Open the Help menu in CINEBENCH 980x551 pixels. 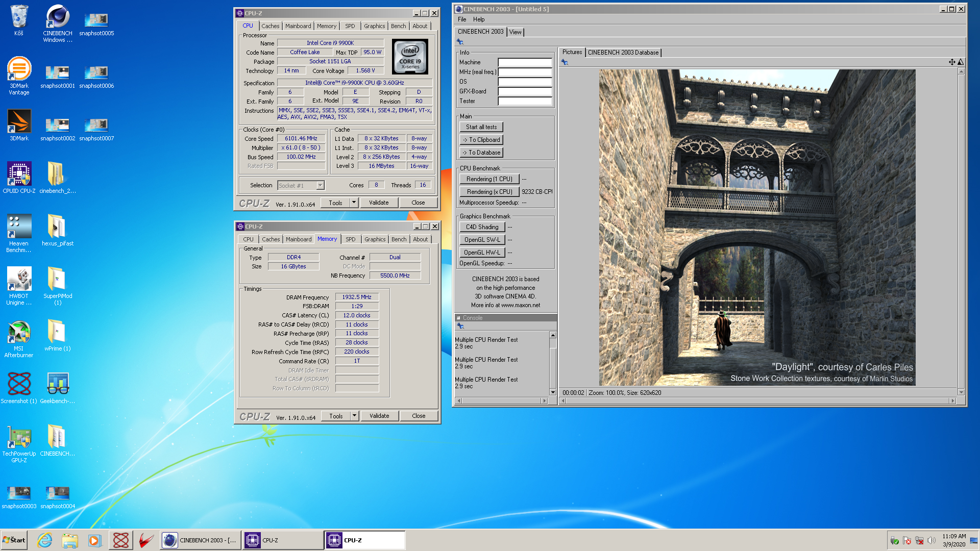[479, 19]
